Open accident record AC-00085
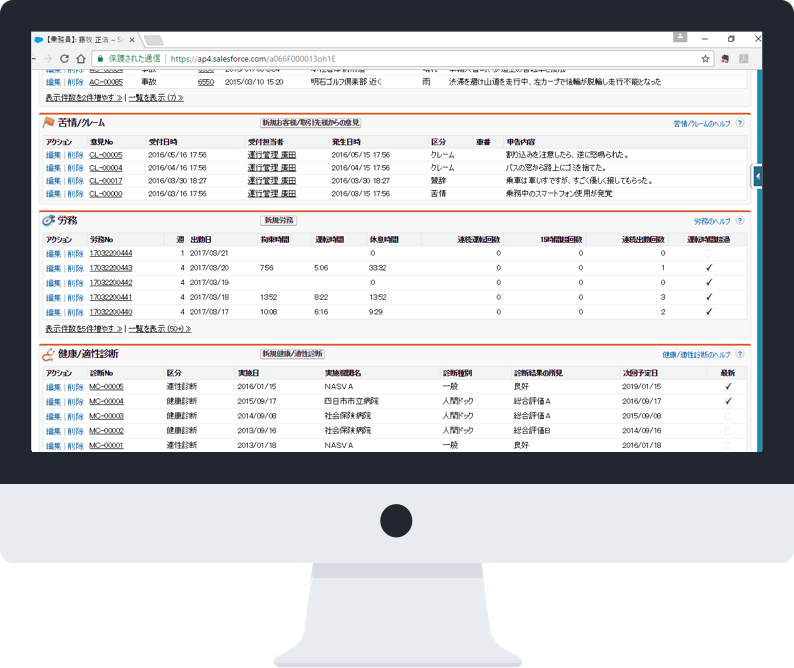 coord(106,82)
